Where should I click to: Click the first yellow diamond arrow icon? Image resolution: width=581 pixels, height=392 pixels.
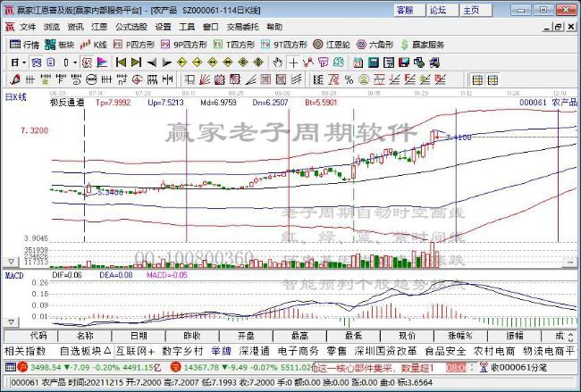coord(181,63)
